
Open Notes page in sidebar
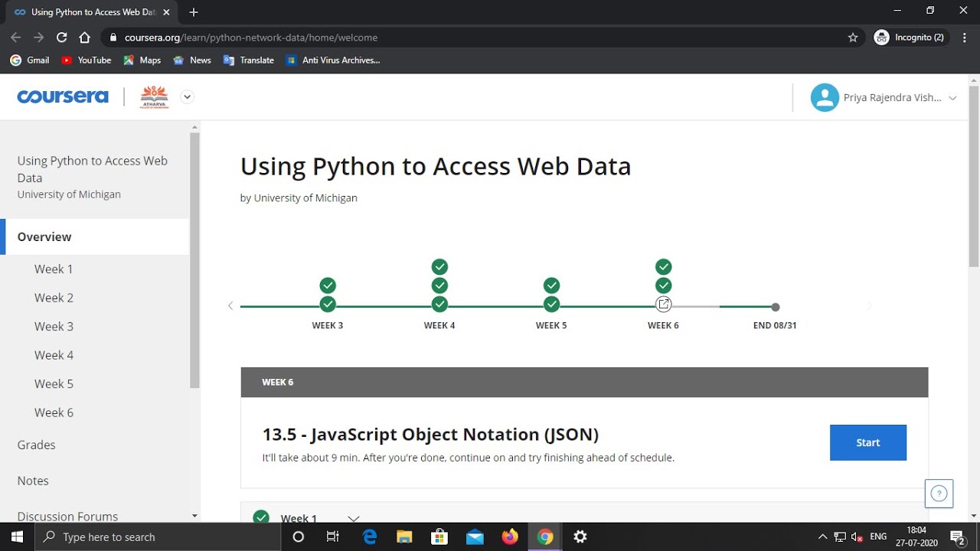pyautogui.click(x=33, y=481)
